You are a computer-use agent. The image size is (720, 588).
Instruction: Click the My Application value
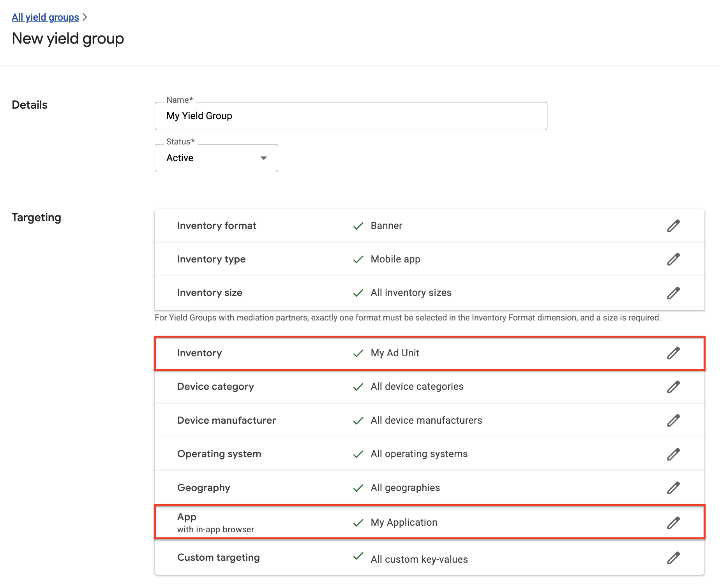[404, 523]
